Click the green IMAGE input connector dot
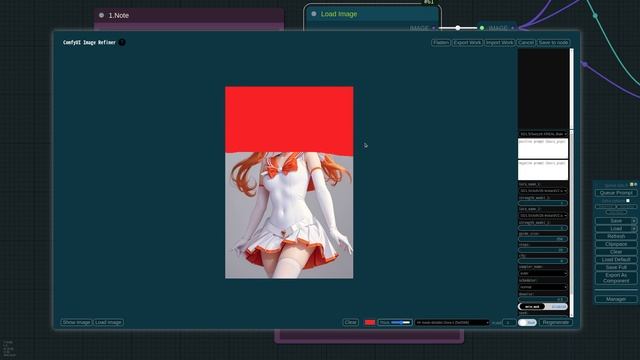Viewport: 640px width, 360px height. pos(482,28)
